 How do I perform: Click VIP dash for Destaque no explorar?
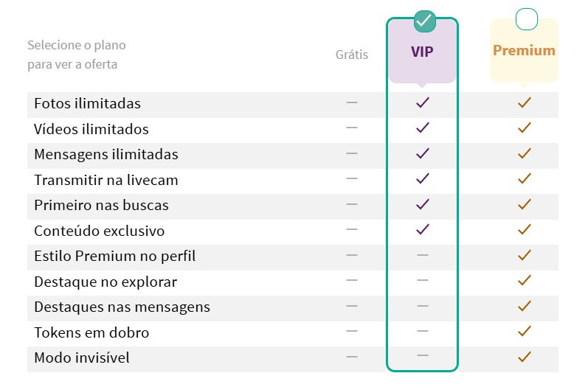(423, 280)
